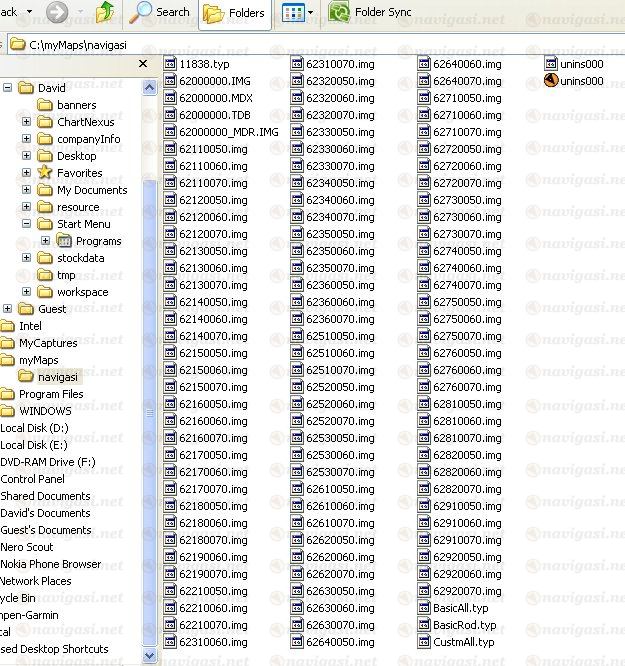Open Control Panel from folder tree

32,479
